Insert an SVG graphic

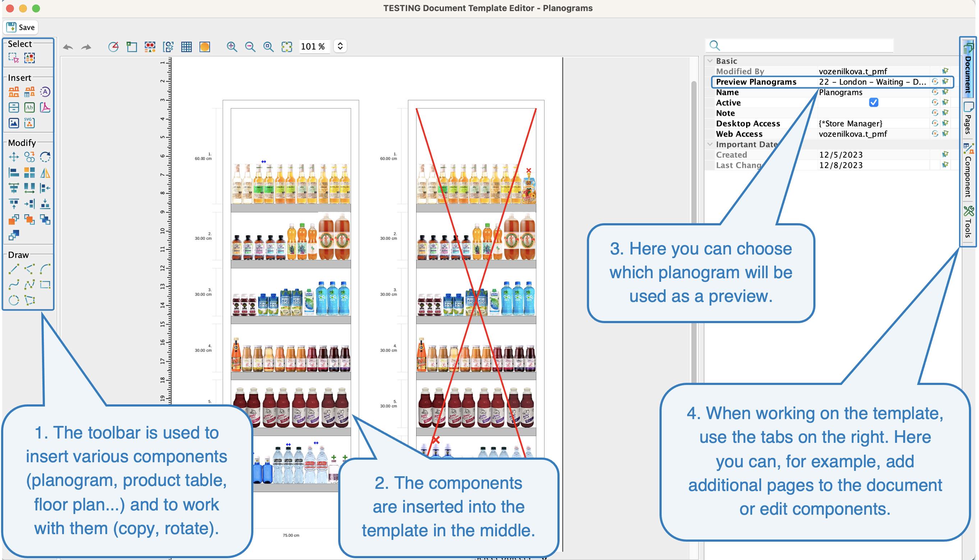29,123
